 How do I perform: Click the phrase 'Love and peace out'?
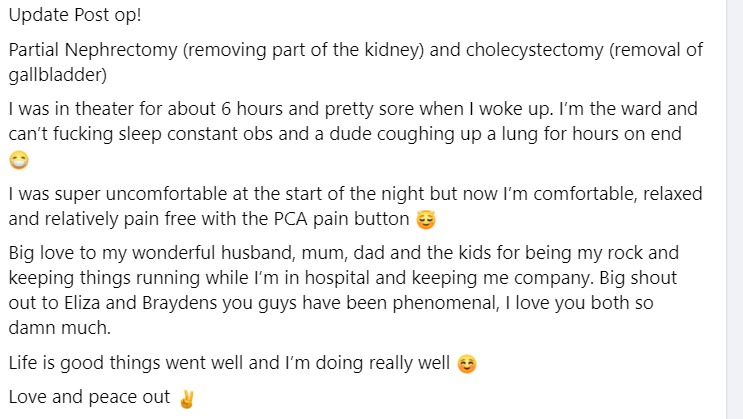click(89, 397)
